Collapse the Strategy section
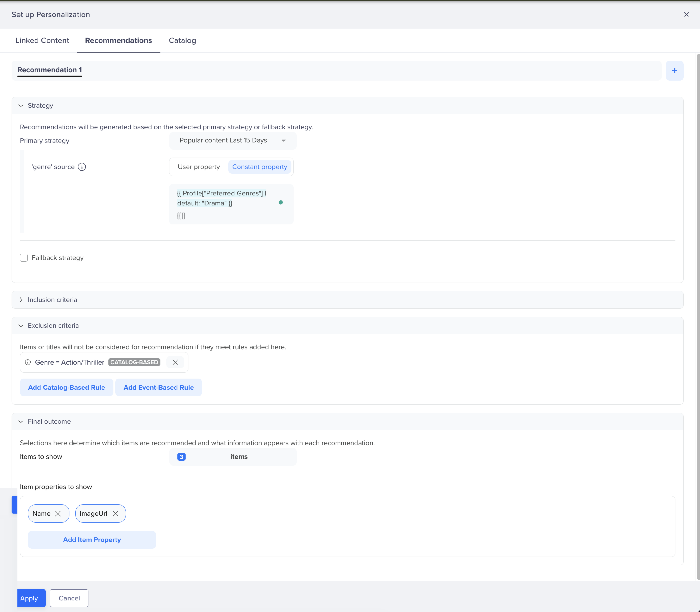 tap(21, 106)
